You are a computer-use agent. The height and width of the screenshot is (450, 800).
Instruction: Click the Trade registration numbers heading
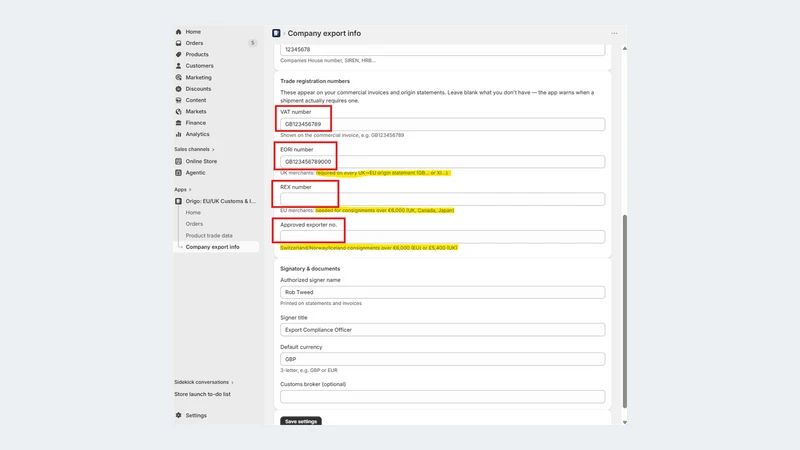[x=315, y=81]
